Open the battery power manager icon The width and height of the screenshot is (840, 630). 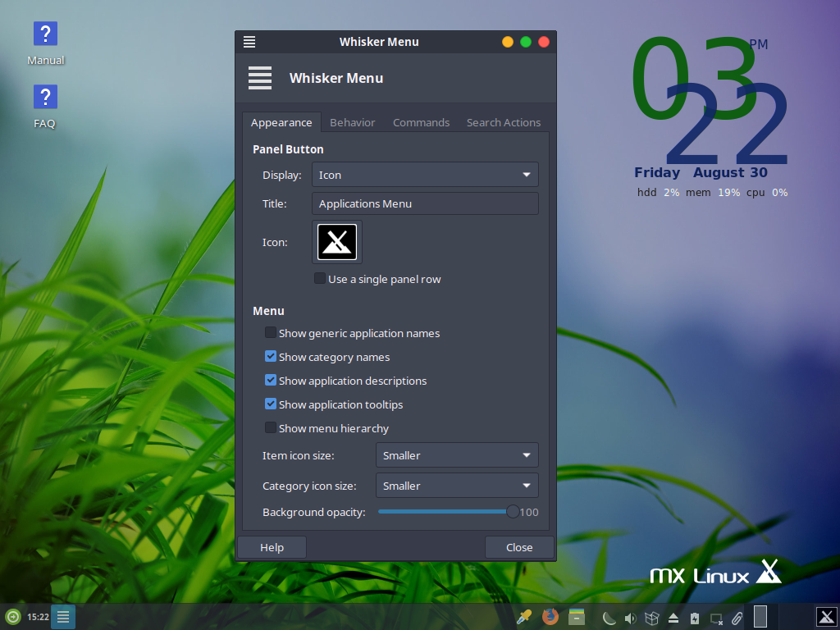point(695,619)
